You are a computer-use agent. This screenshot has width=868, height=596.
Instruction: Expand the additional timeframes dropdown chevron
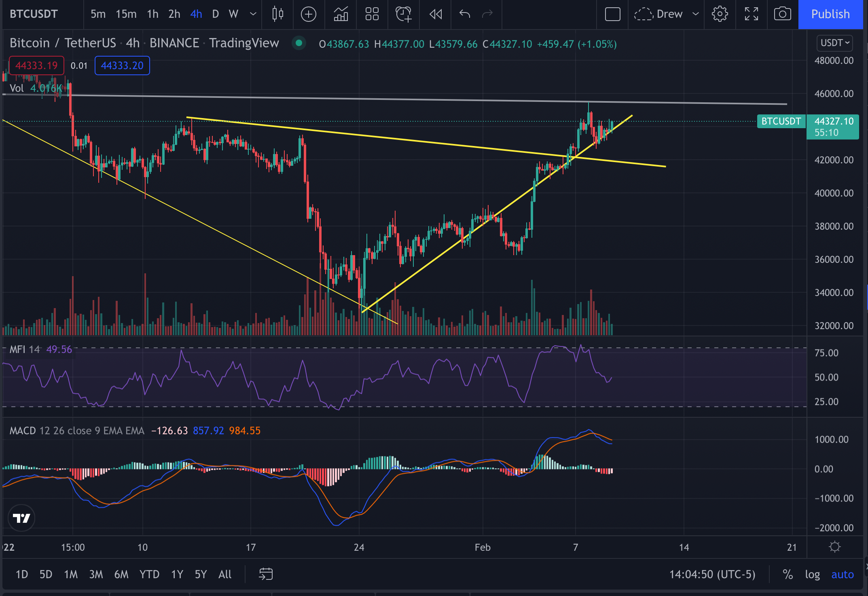click(x=253, y=14)
